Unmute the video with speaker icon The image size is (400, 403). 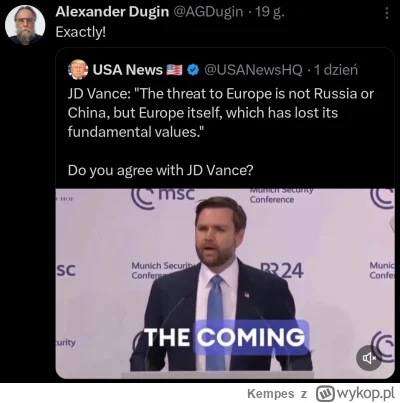point(369,358)
